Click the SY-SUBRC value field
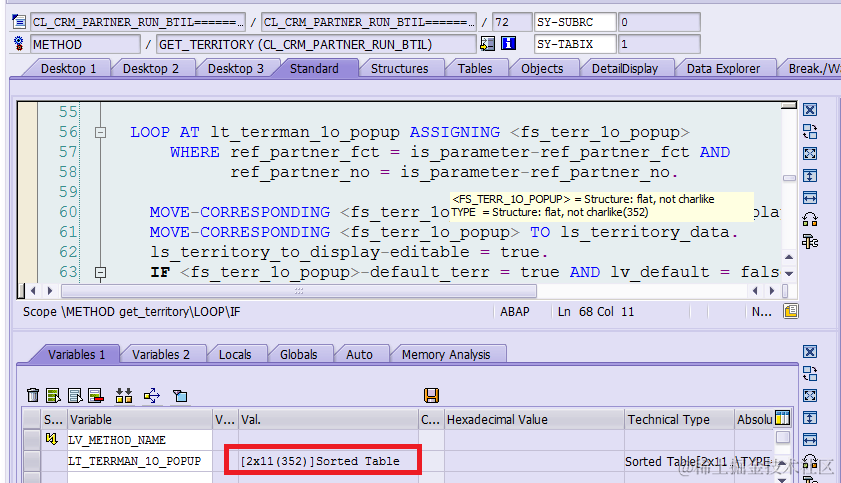Image resolution: width=841 pixels, height=483 pixels. 659,22
